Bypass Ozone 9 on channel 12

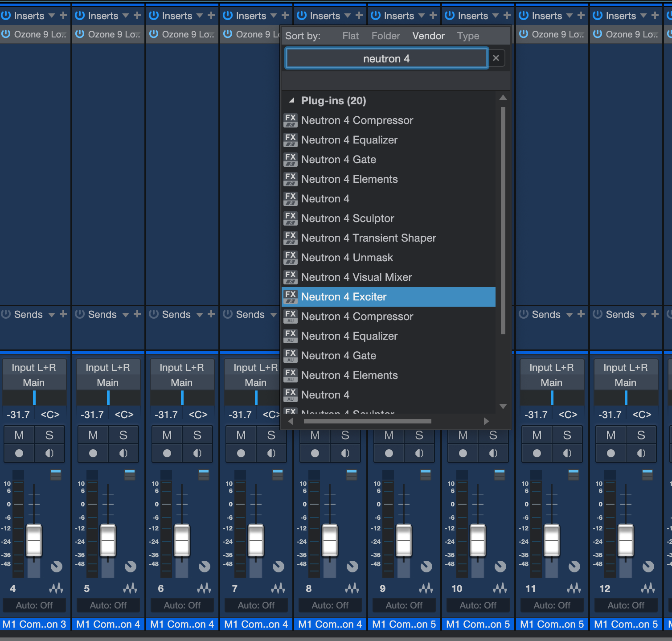(x=598, y=34)
